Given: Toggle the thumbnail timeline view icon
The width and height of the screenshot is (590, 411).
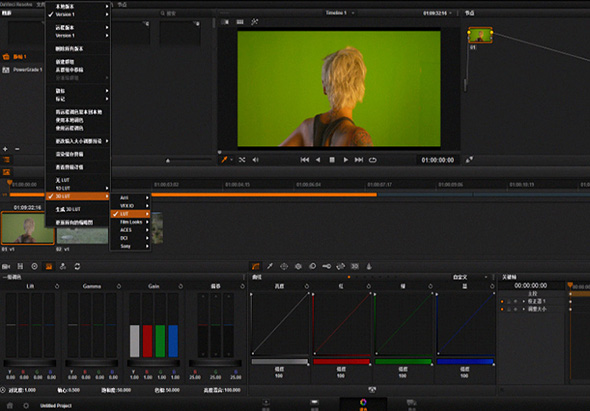Looking at the screenshot, I should [x=6, y=172].
